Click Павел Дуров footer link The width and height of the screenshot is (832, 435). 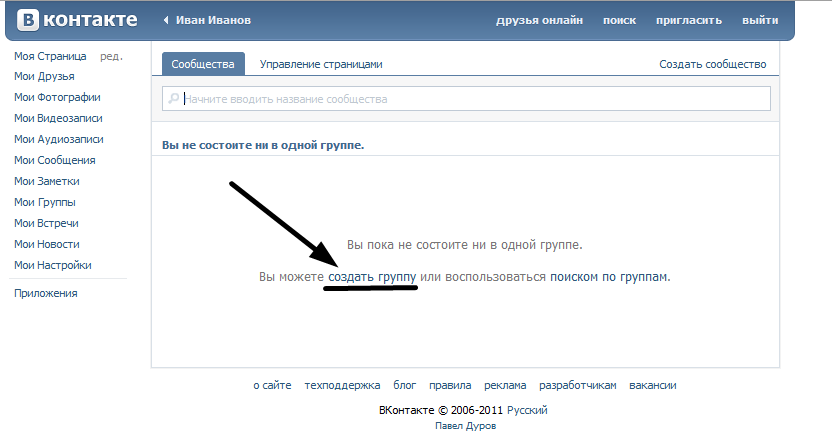click(x=465, y=425)
